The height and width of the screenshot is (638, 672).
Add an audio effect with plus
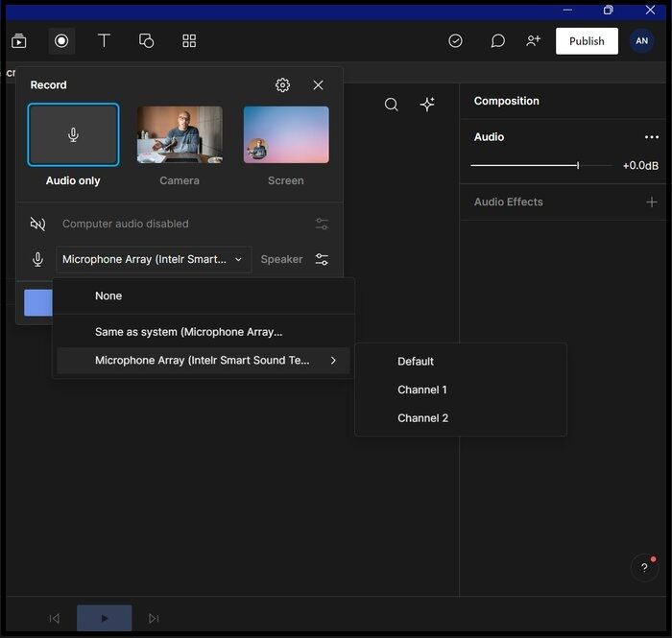652,201
